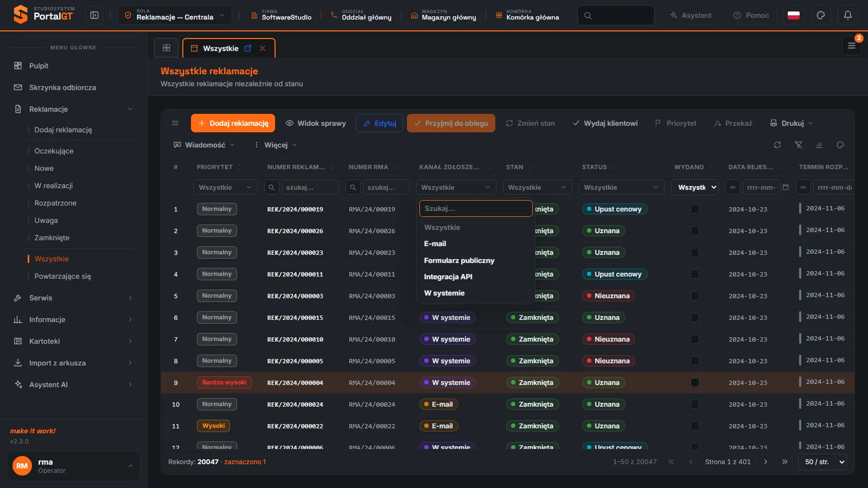Click Przyjmij do obiegu button
This screenshot has height=488, width=868.
[451, 123]
